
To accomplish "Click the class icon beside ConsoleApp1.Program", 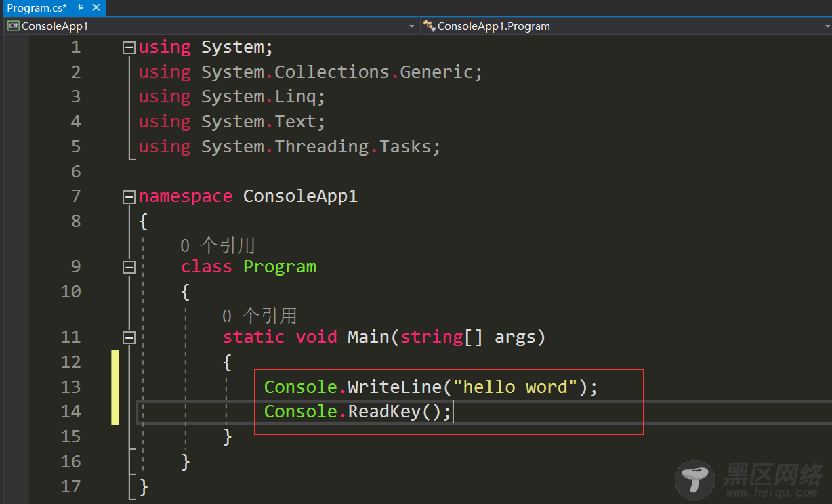I will coord(428,26).
